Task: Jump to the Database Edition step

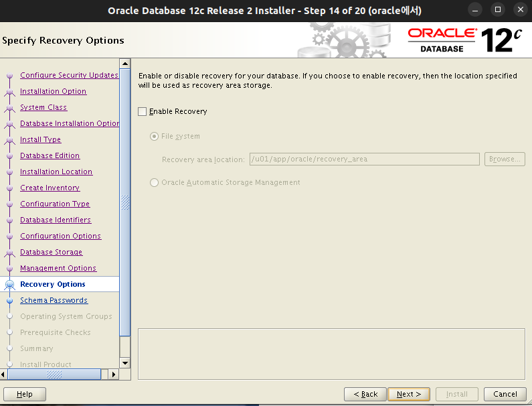Action: [50, 155]
